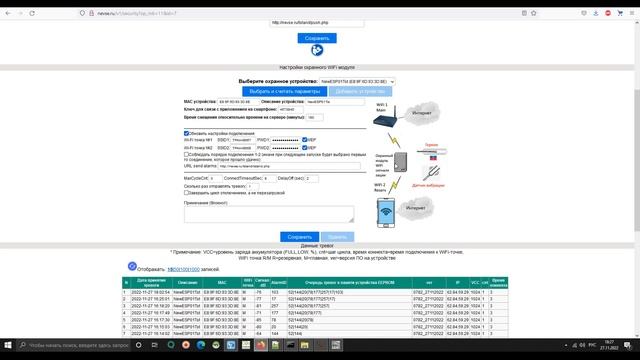Toggle WEP checkbox for Wi-Fi point №1
Image resolution: width=640 pixels, height=360 pixels.
(304, 140)
